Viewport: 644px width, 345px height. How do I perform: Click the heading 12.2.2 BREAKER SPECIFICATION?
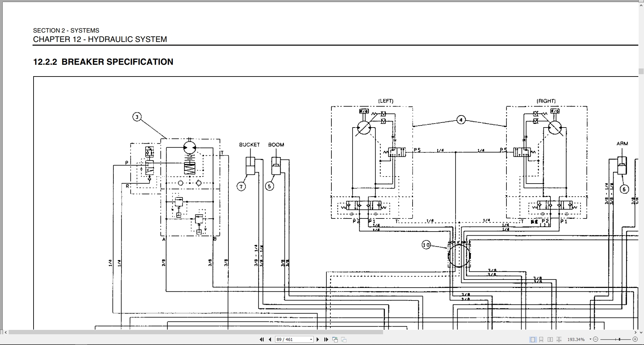pyautogui.click(x=103, y=62)
